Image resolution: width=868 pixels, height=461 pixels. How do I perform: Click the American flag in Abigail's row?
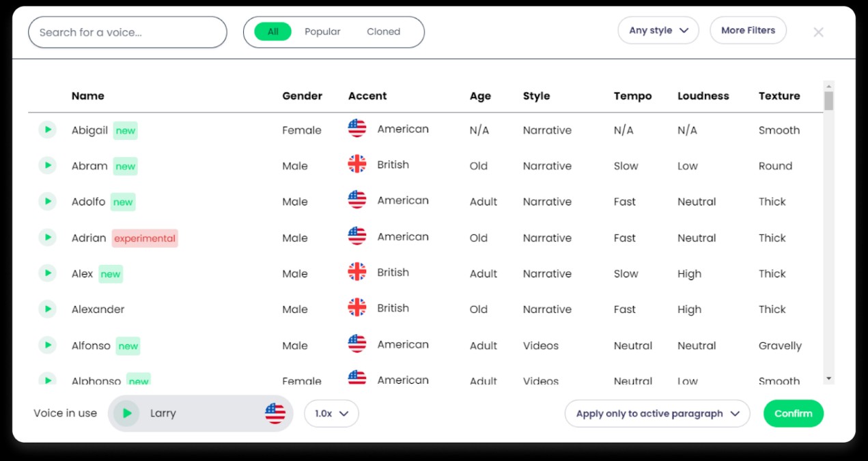357,128
